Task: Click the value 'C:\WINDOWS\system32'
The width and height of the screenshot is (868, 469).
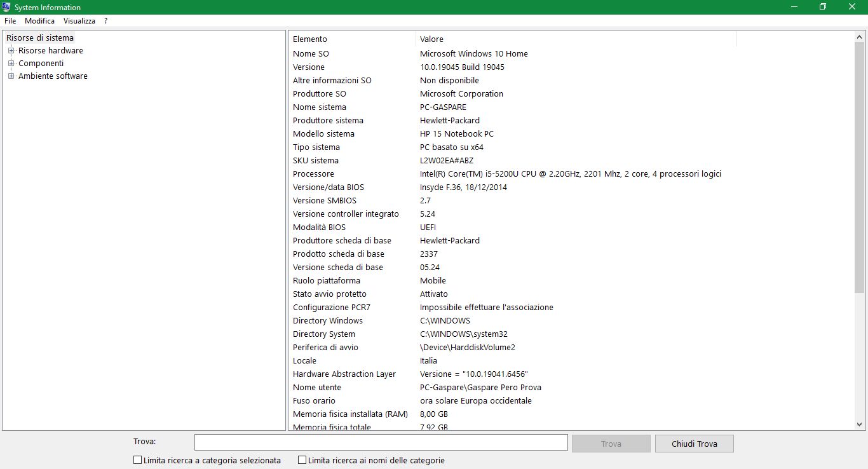Action: click(464, 334)
